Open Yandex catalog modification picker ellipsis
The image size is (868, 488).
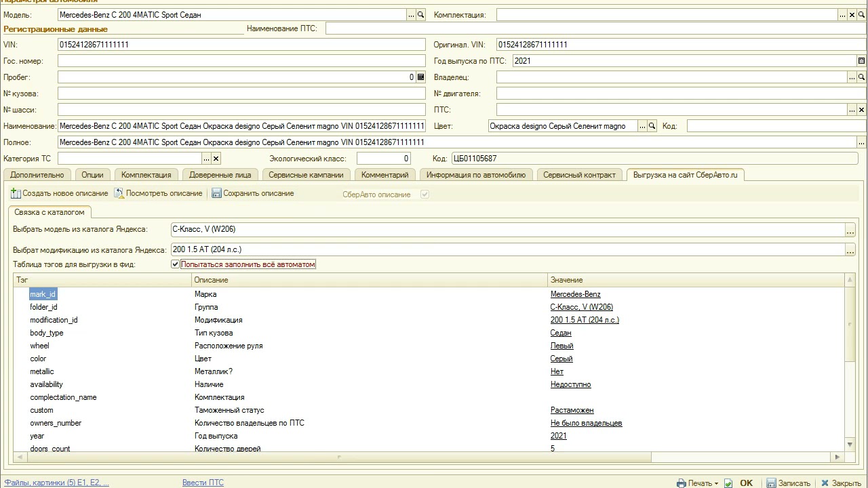[x=850, y=249]
